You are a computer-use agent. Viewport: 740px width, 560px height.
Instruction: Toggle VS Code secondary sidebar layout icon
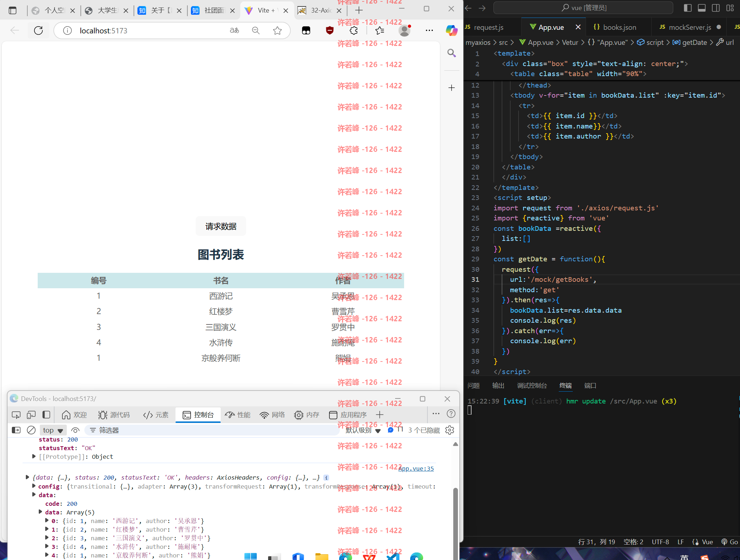click(716, 8)
